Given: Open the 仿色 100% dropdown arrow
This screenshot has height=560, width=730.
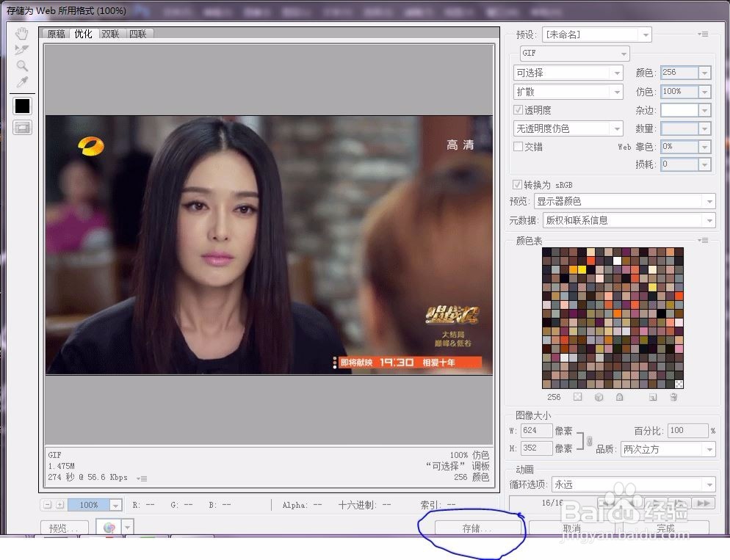Looking at the screenshot, I should pos(705,92).
